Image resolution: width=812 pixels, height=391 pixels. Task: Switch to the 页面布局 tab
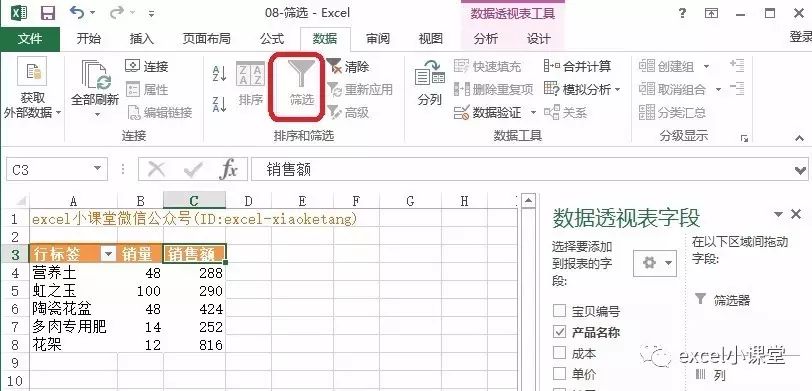(x=207, y=39)
